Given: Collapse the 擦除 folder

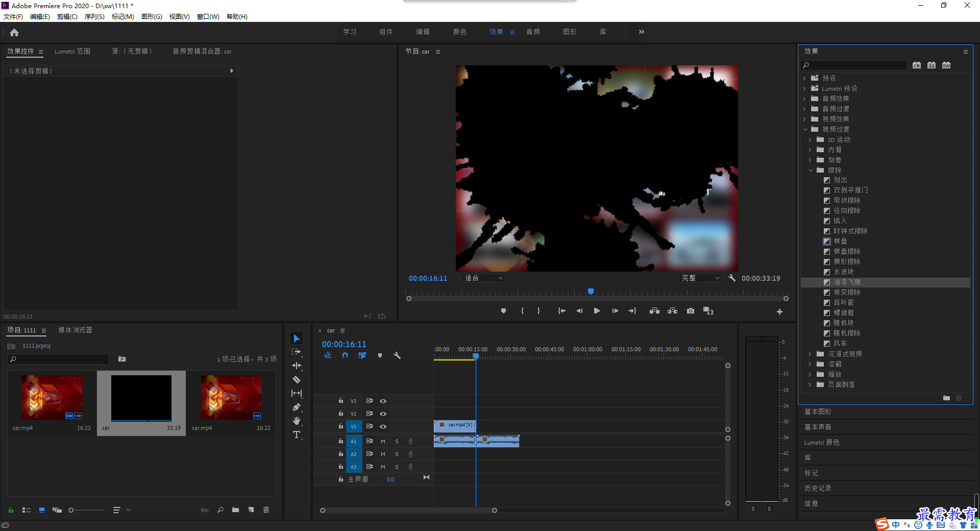Looking at the screenshot, I should coord(811,170).
